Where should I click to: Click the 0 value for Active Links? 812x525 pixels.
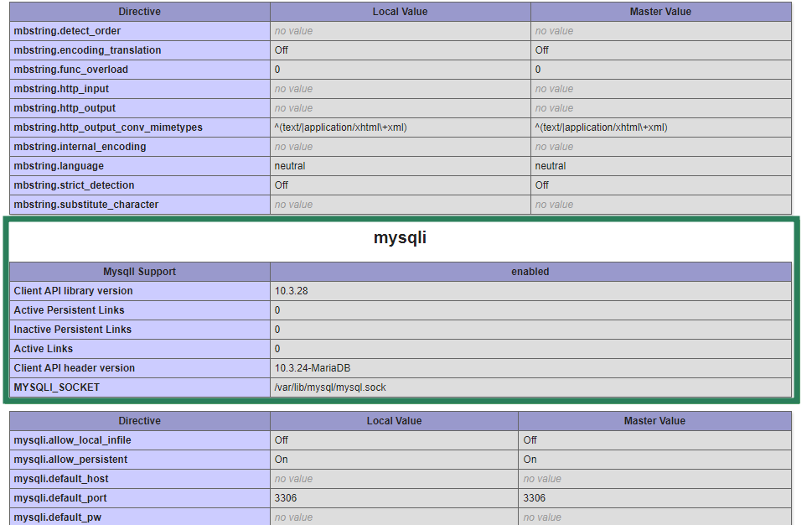tap(277, 349)
